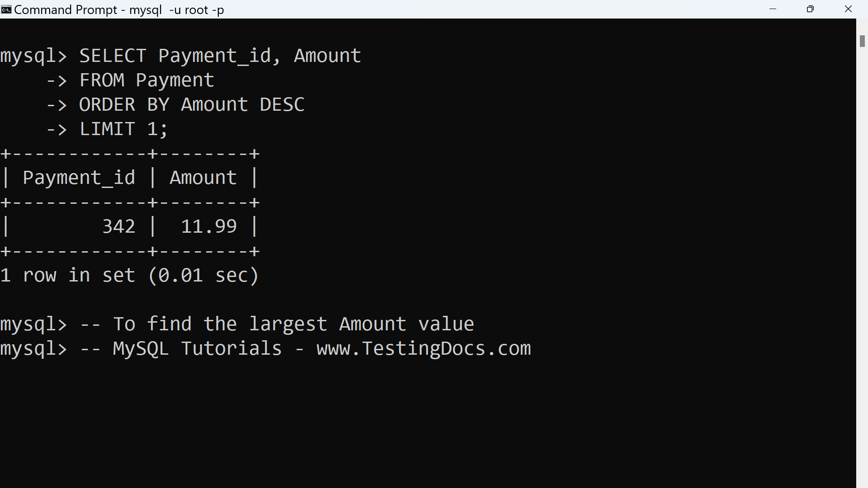Click the first mysql> prompt

click(x=33, y=56)
